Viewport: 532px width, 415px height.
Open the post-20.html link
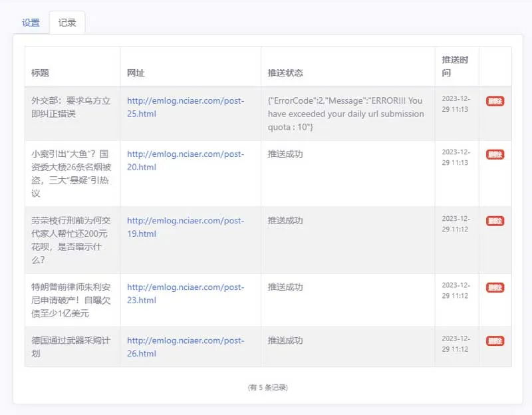pos(186,160)
